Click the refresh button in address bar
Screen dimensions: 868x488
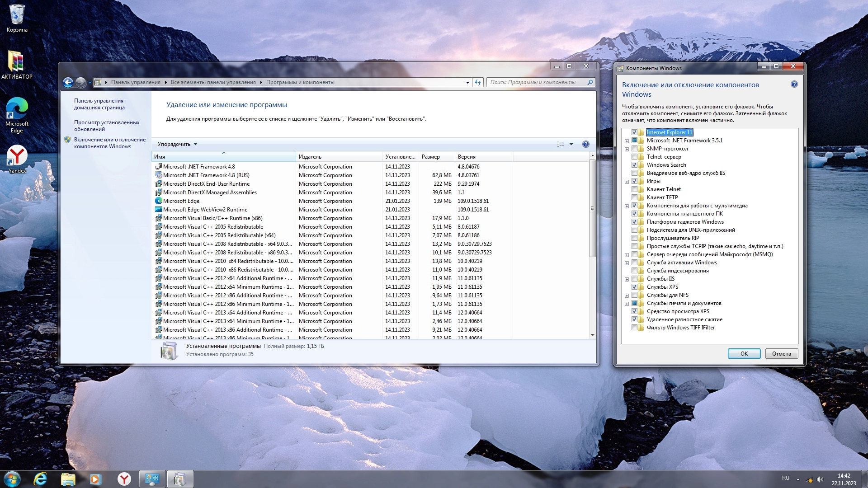click(478, 82)
